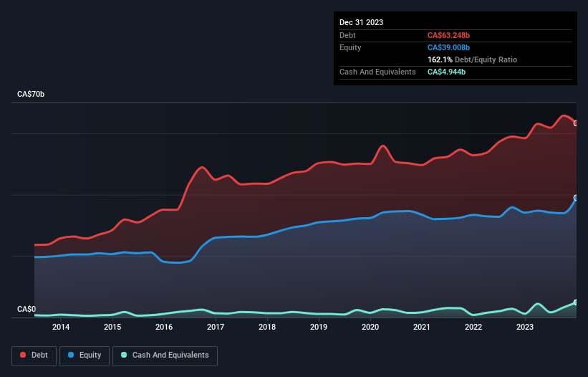Click the Equity row label in tooltip

[x=350, y=47]
